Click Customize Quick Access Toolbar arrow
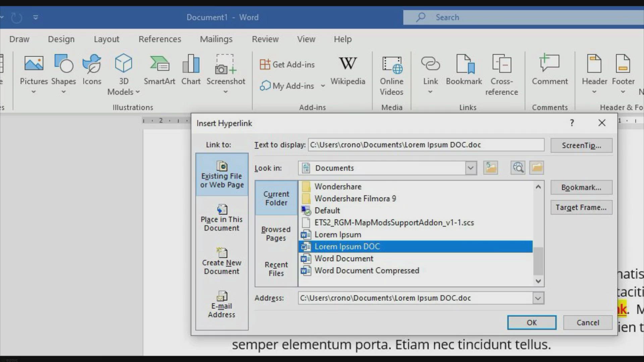Screen dimensions: 644x362 (x=36, y=17)
